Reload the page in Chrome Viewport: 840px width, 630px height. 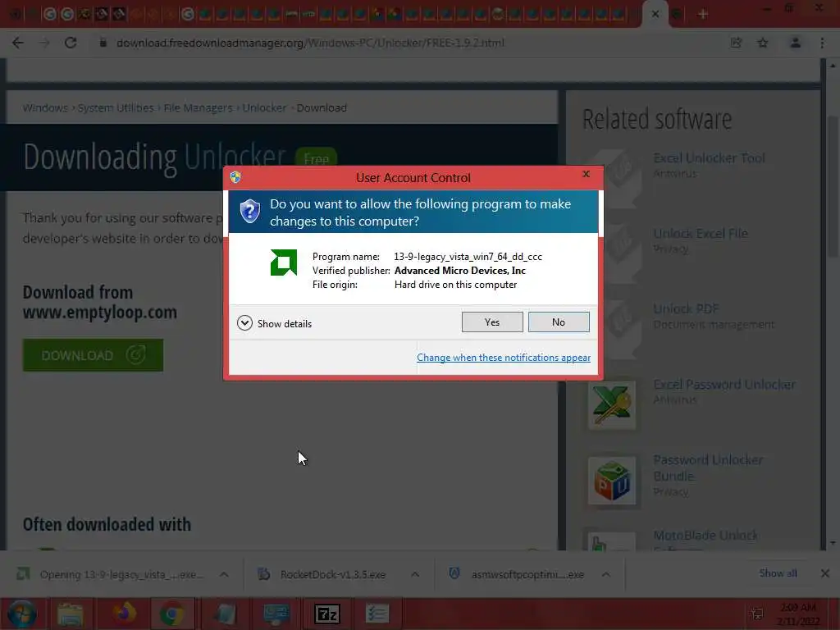[x=71, y=43]
